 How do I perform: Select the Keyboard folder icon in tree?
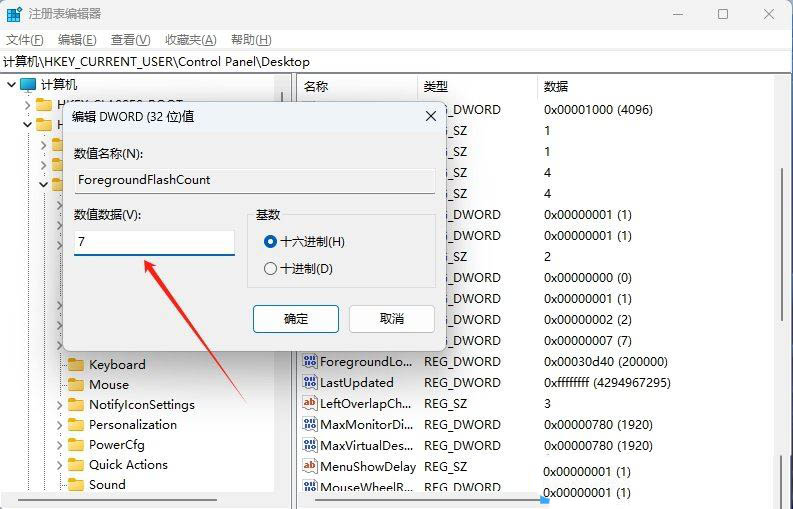(x=76, y=365)
